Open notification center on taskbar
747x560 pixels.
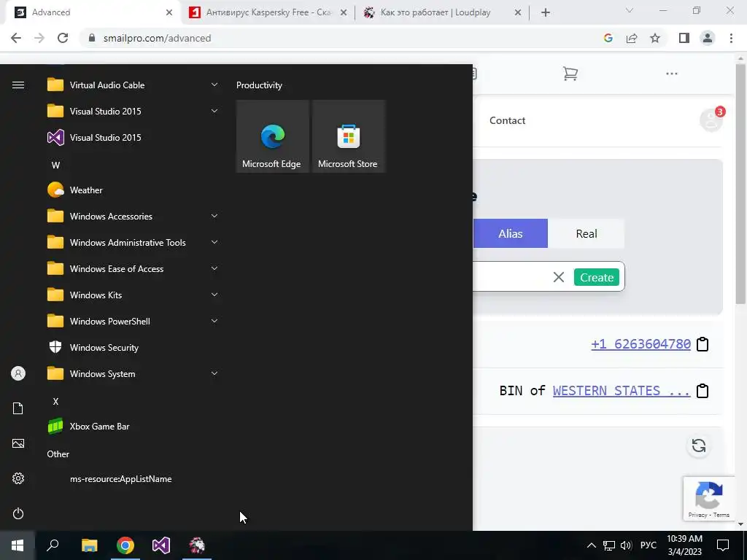click(723, 545)
